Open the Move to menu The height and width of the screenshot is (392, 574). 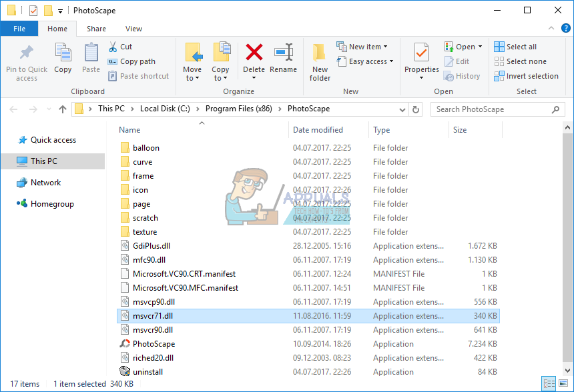pos(192,62)
